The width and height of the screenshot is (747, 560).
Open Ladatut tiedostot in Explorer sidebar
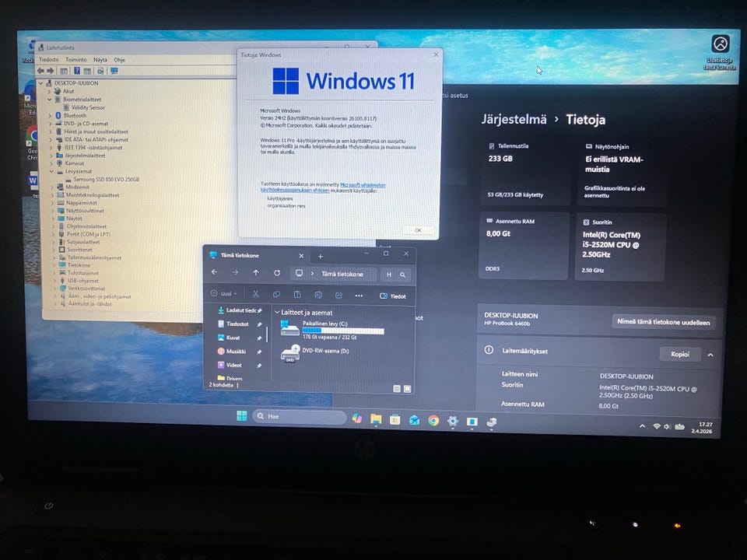click(x=240, y=310)
